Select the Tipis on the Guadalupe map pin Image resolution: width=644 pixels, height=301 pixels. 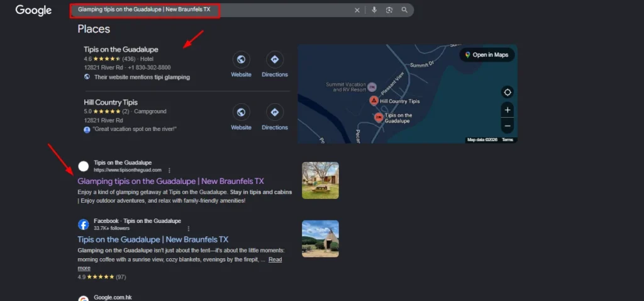point(379,118)
